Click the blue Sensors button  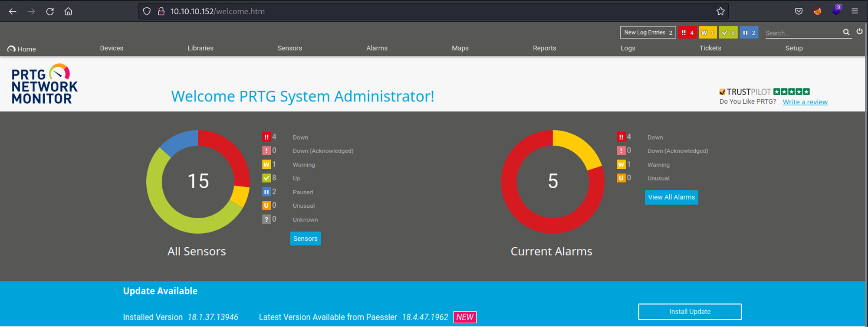(305, 239)
